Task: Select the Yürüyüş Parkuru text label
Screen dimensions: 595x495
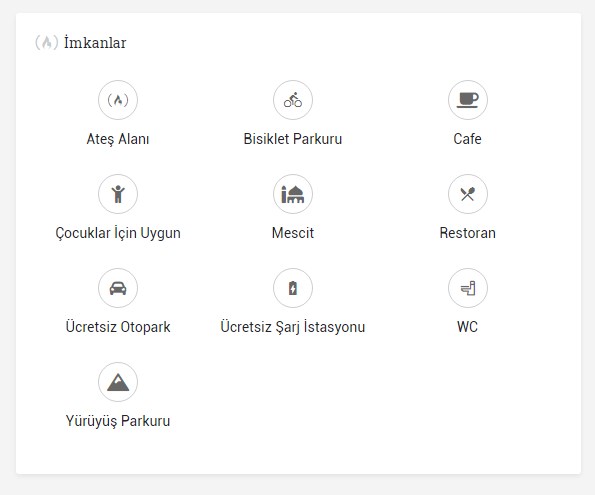Action: pos(118,421)
